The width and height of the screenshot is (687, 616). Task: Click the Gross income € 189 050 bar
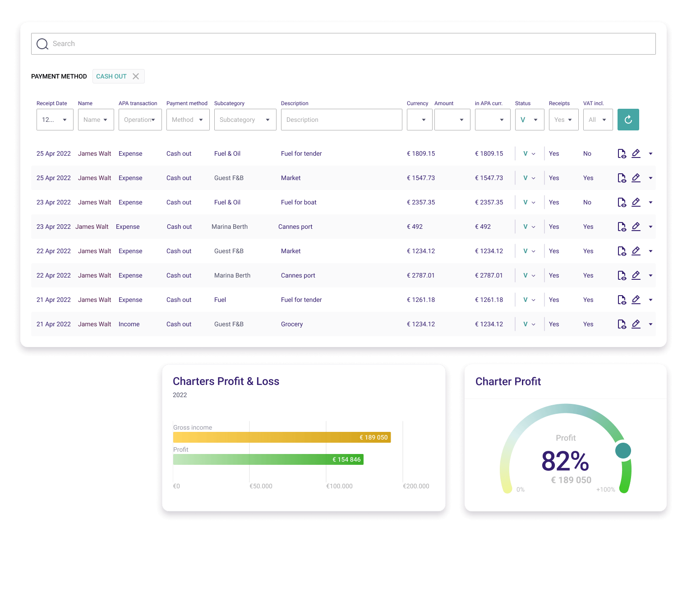coord(281,437)
